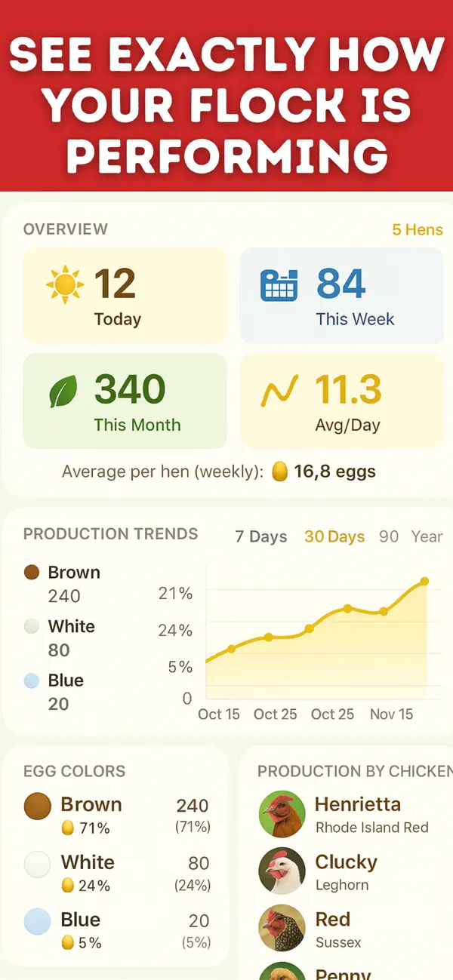Open the 5 Hens flock link
Screen dimensions: 453x980
click(416, 229)
